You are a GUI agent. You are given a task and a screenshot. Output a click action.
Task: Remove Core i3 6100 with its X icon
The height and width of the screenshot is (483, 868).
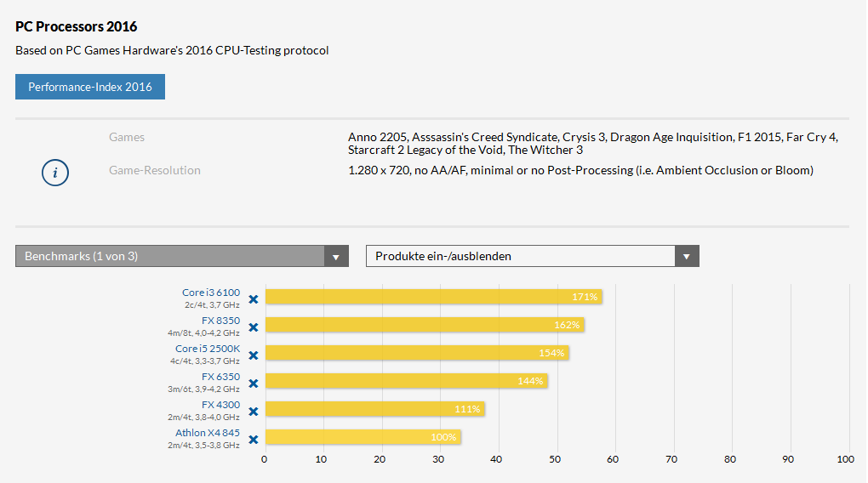(x=254, y=299)
